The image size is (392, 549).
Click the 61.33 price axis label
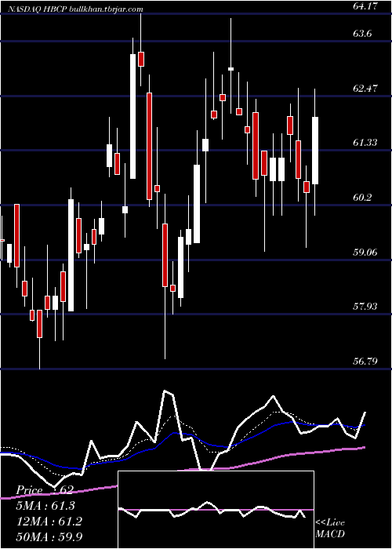[x=365, y=143]
